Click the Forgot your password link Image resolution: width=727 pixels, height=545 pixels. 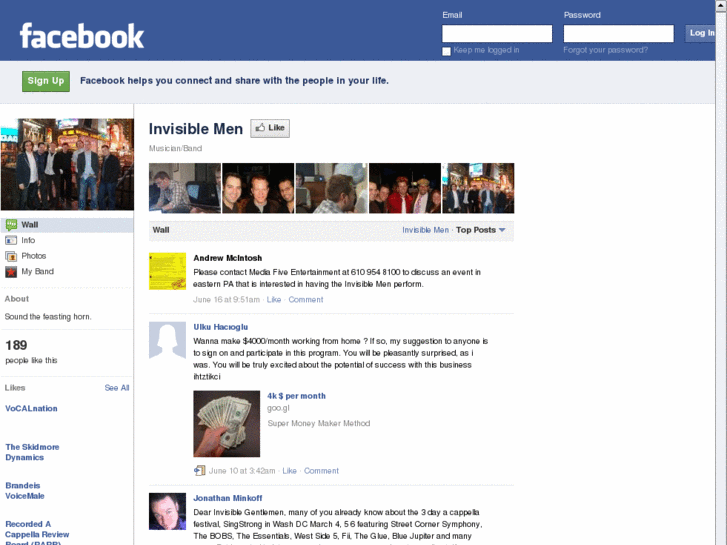tap(606, 50)
